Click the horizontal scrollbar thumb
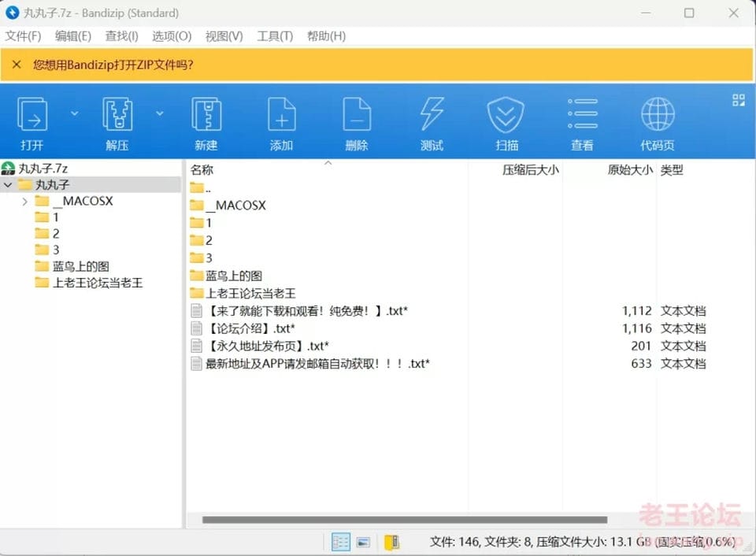The image size is (756, 556). 405,520
